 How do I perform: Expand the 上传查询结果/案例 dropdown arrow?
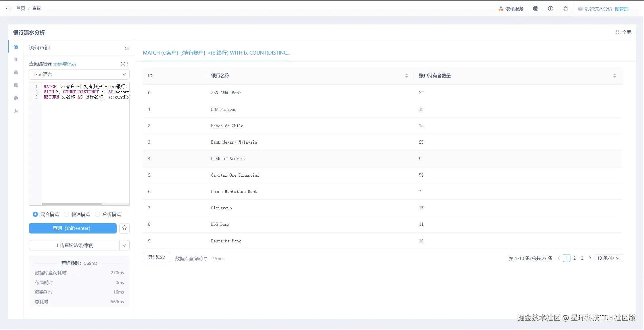[x=124, y=246]
